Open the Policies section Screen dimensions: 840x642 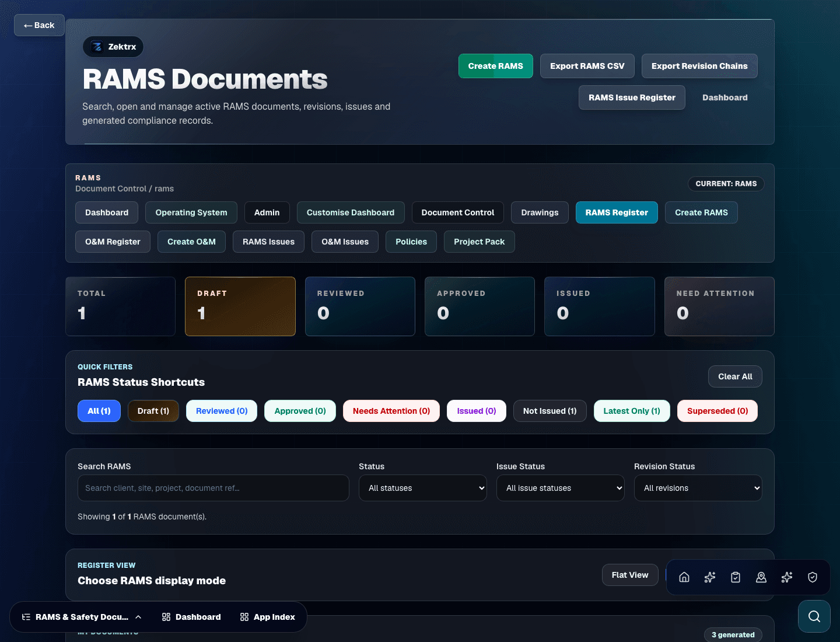pyautogui.click(x=411, y=242)
